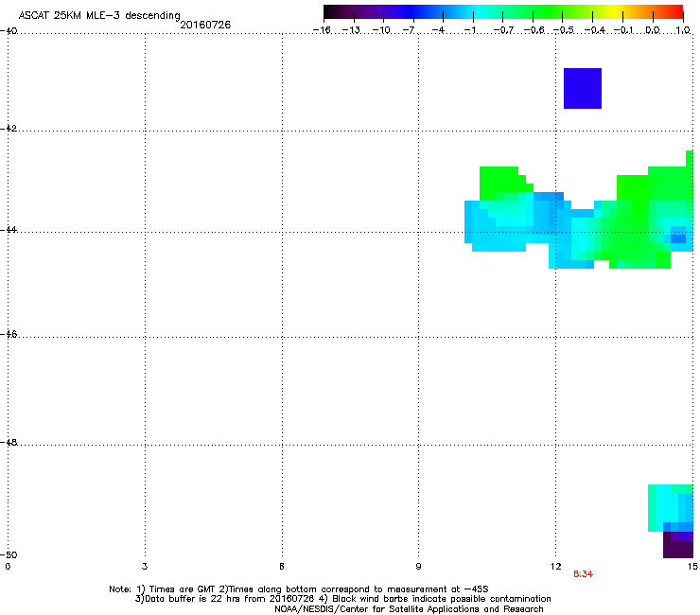The width and height of the screenshot is (700, 615).
Task: Click the isolated solid blue data square
Action: coord(583,88)
